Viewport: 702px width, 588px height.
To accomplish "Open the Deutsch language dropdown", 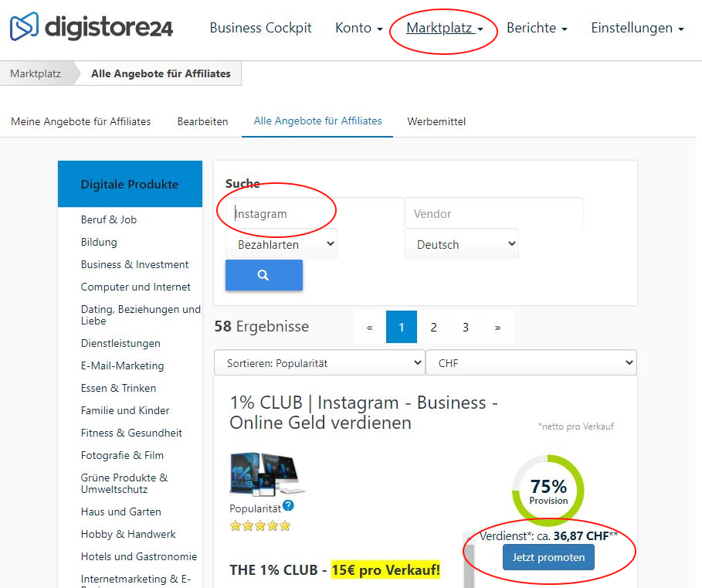I will 462,244.
